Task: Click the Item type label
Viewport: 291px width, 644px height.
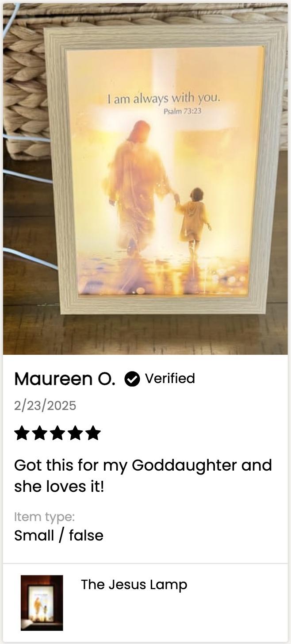Action: (x=44, y=517)
